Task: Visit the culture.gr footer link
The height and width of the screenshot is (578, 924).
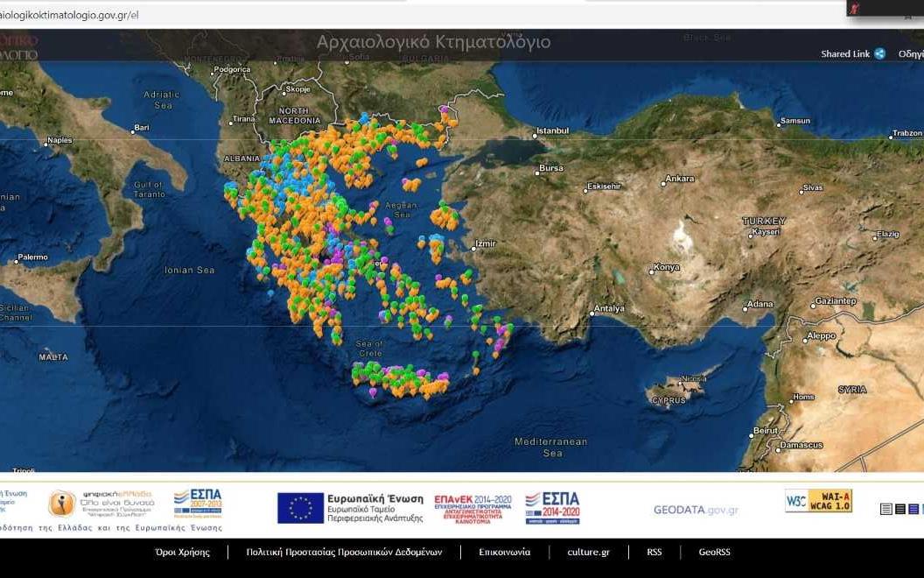Action: pyautogui.click(x=588, y=552)
